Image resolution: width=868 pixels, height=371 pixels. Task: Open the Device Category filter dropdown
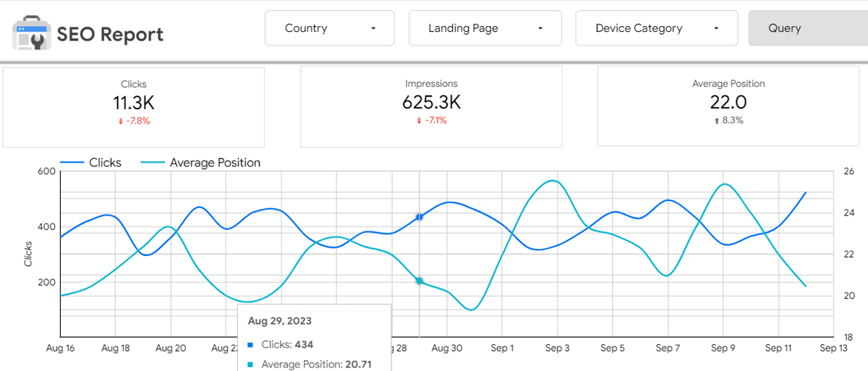click(x=657, y=28)
